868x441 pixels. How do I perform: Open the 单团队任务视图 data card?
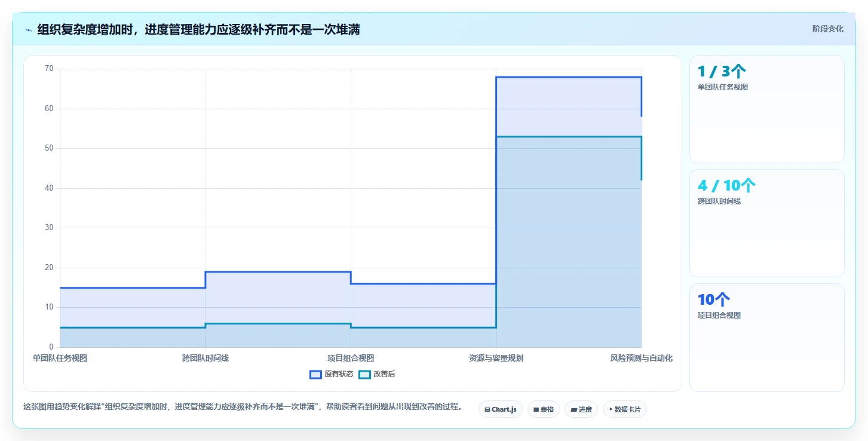click(x=766, y=109)
